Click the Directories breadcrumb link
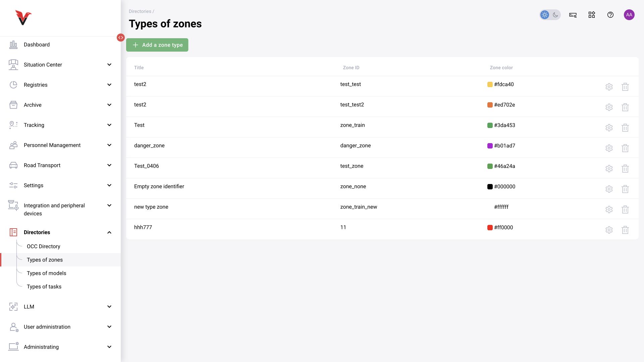Viewport: 644px width, 362px height. coord(140,11)
